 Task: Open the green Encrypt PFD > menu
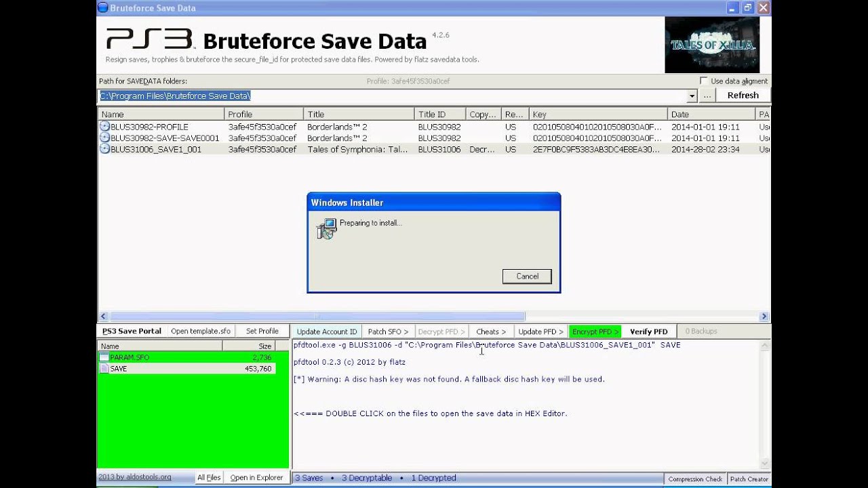(x=595, y=331)
